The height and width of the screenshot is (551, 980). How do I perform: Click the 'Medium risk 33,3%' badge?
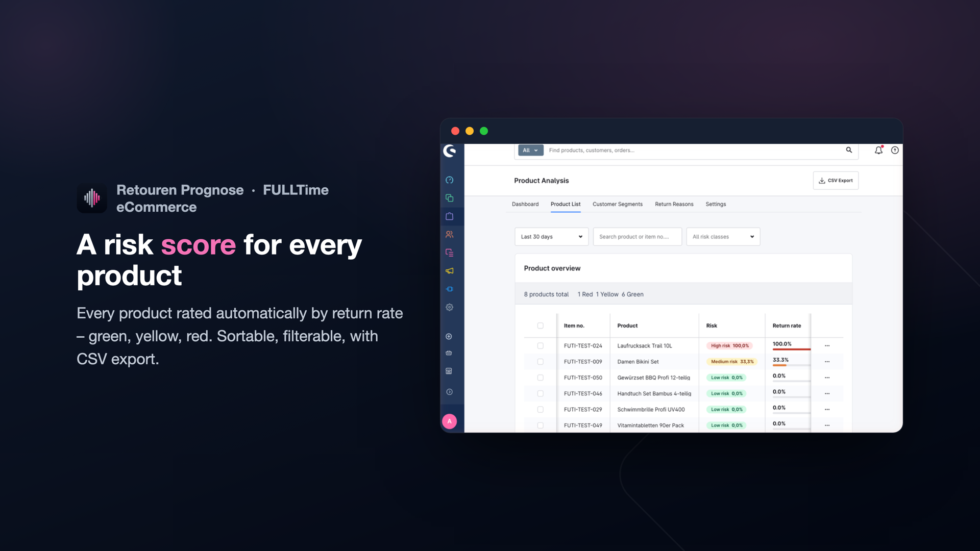point(731,362)
